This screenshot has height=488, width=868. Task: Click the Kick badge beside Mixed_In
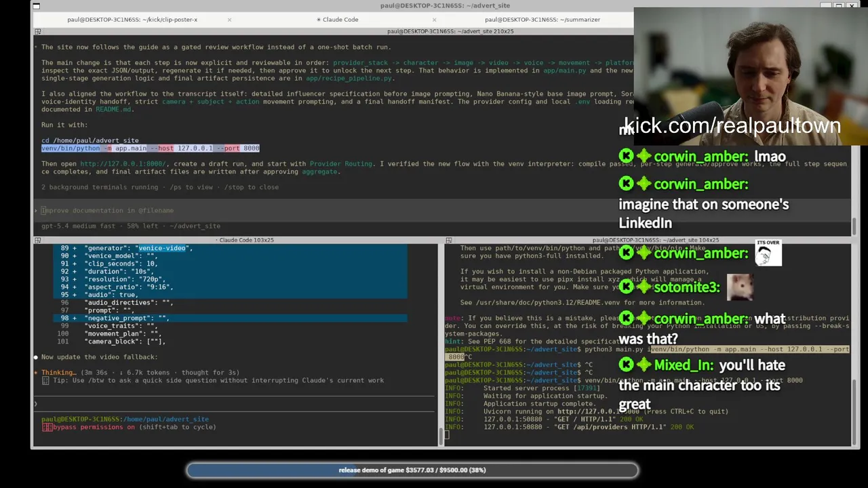(626, 365)
